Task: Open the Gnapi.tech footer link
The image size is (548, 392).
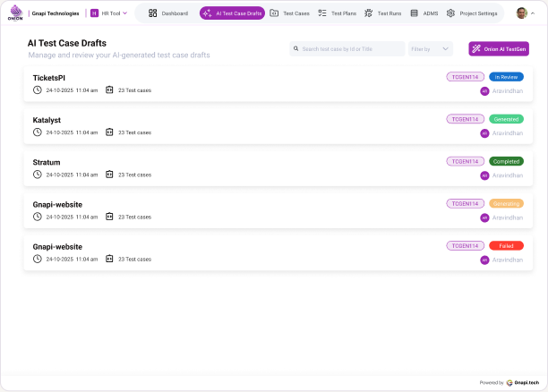Action: (523, 382)
